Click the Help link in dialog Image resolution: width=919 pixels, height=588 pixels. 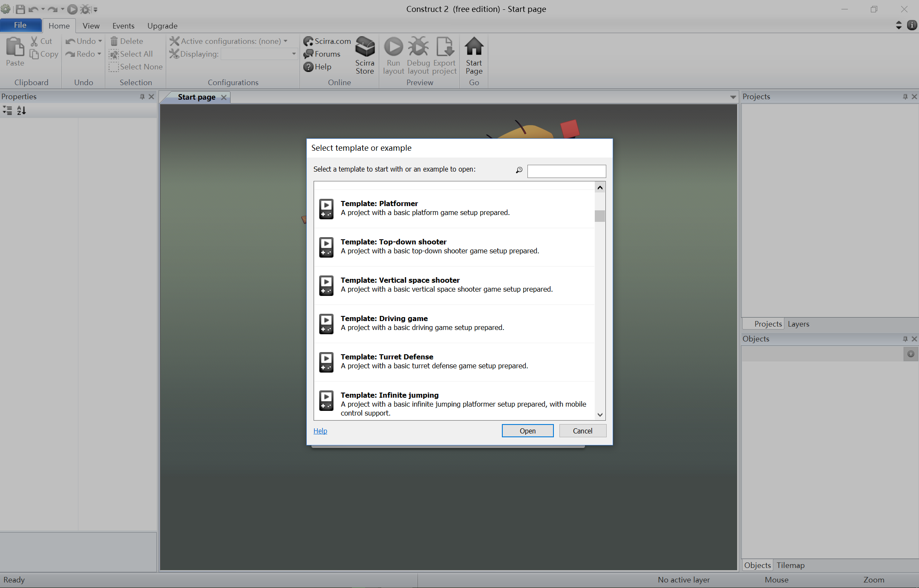click(320, 431)
